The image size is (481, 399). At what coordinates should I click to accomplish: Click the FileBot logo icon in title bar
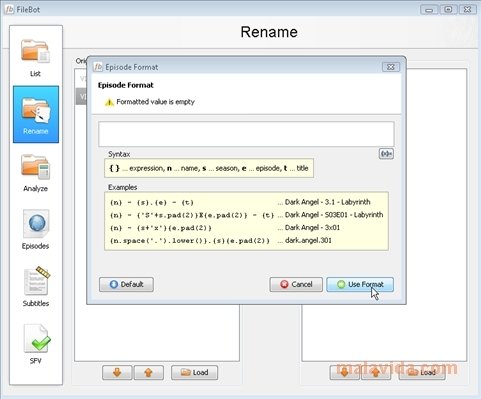pos(9,9)
